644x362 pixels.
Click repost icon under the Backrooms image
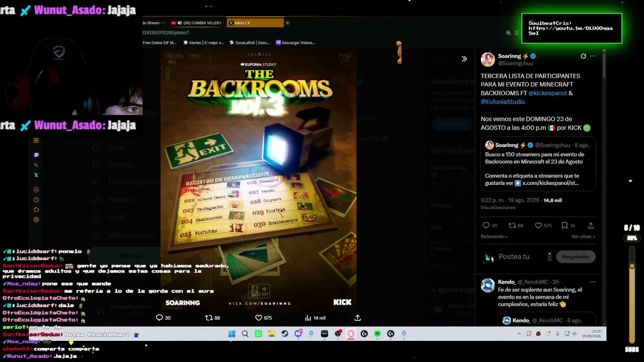tap(209, 318)
